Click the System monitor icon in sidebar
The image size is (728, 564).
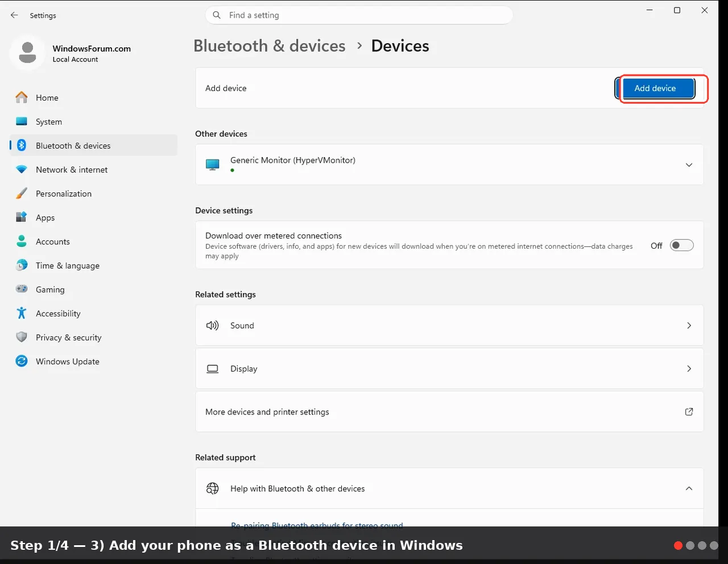(x=22, y=122)
